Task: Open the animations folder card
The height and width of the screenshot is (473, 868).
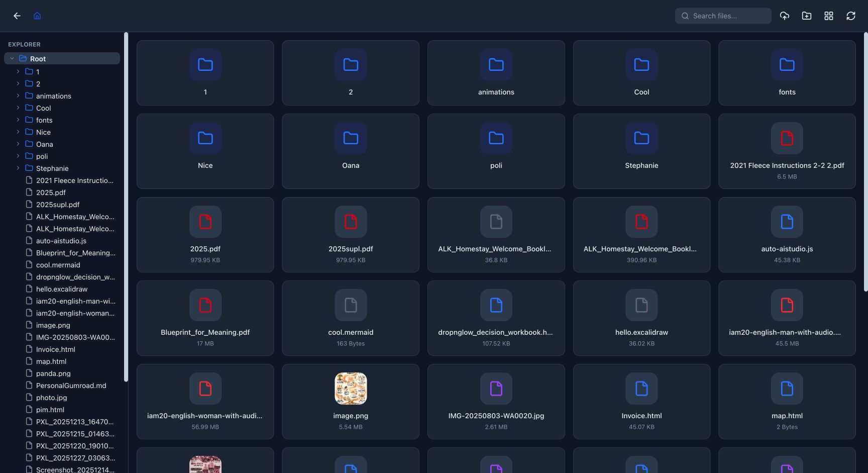Action: 496,73
